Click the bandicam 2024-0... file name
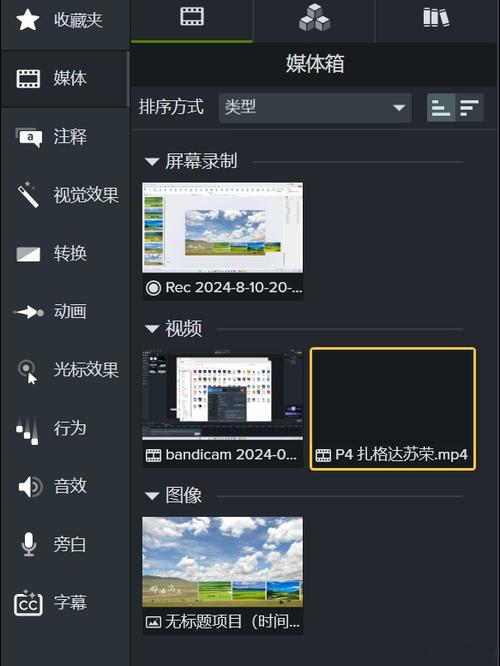Image resolution: width=500 pixels, height=666 pixels. (x=231, y=455)
